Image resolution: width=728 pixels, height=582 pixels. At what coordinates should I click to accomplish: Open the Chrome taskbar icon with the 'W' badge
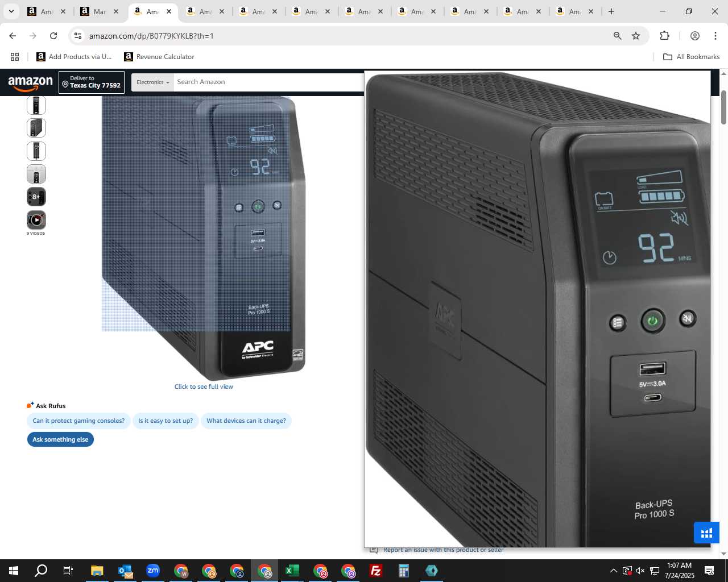[x=181, y=571]
